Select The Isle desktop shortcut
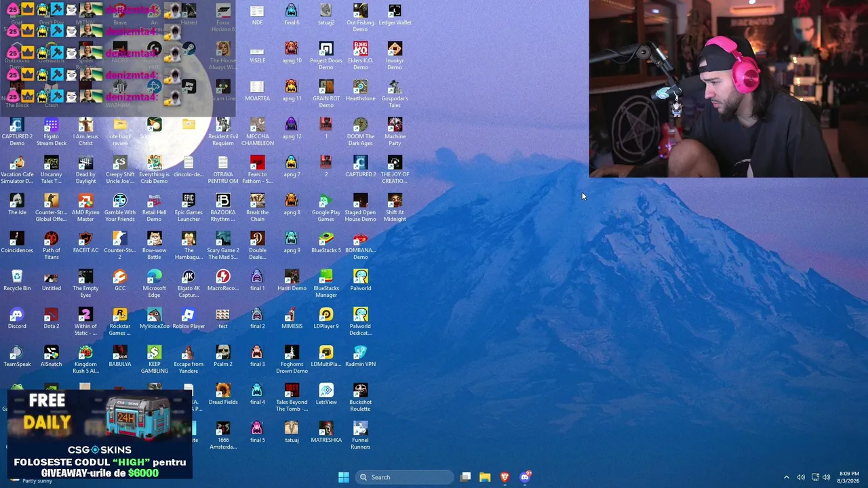The height and width of the screenshot is (488, 868). point(17,205)
